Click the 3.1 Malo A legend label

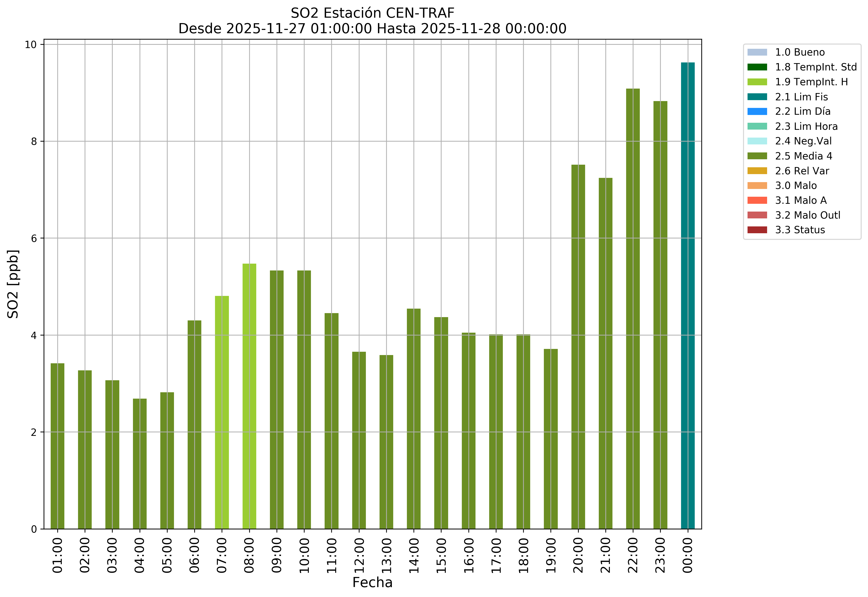click(x=801, y=200)
